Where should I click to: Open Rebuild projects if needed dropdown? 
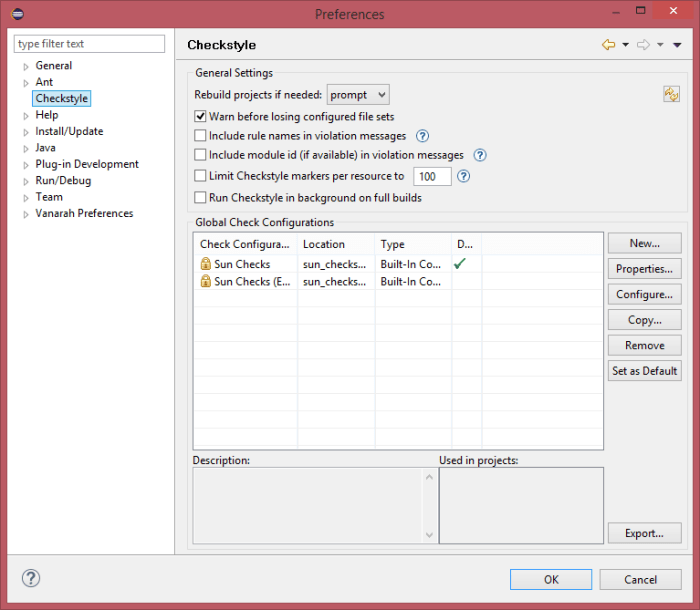click(358, 95)
